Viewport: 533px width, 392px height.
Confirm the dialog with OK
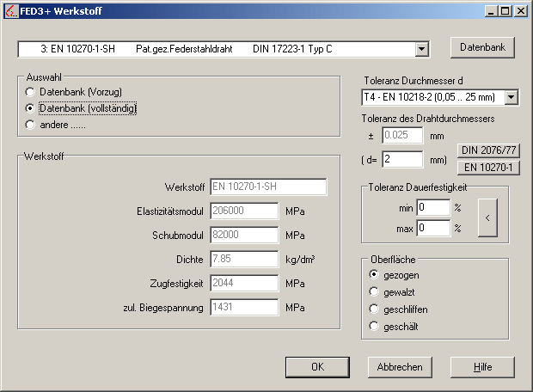click(317, 366)
